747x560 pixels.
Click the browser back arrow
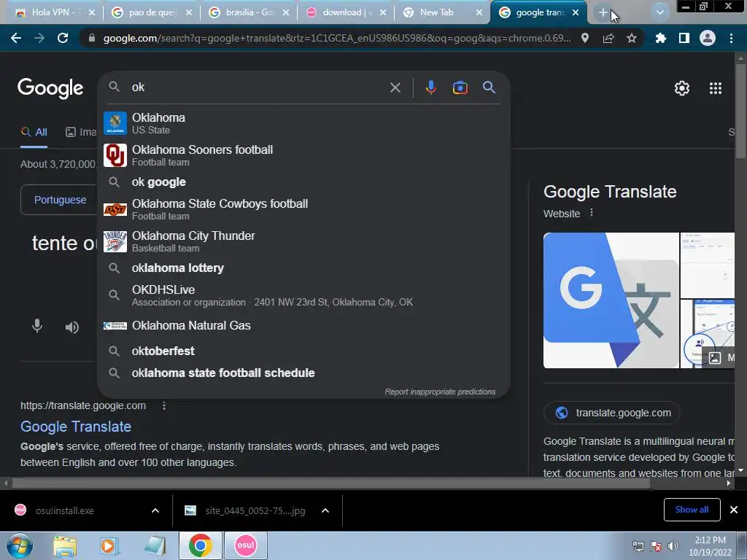click(x=16, y=38)
